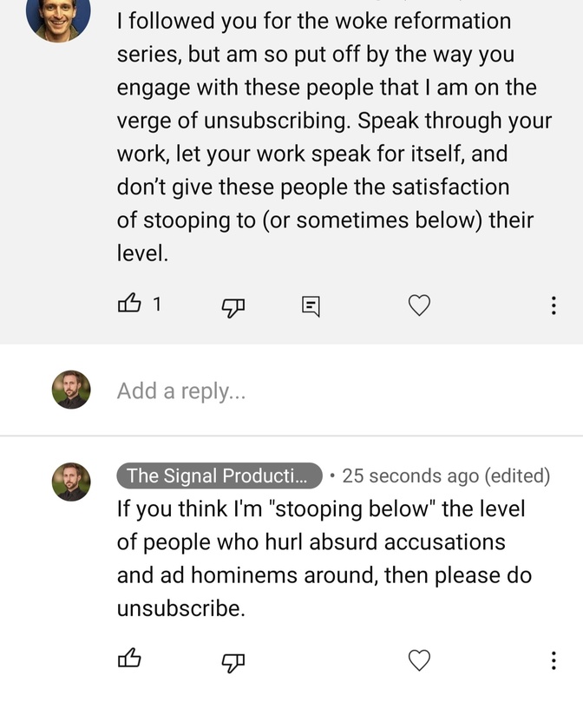
Task: Select the top comment text about unsubscribing
Action: tap(334, 137)
